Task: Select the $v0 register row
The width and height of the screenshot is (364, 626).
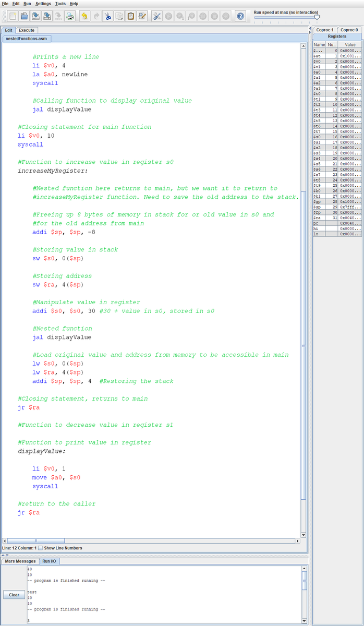Action: point(337,61)
